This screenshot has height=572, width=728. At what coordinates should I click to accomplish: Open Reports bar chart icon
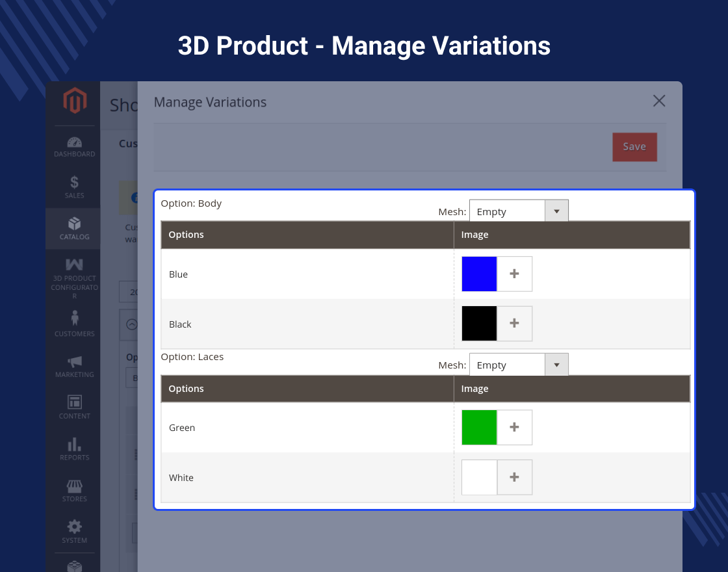[74, 444]
